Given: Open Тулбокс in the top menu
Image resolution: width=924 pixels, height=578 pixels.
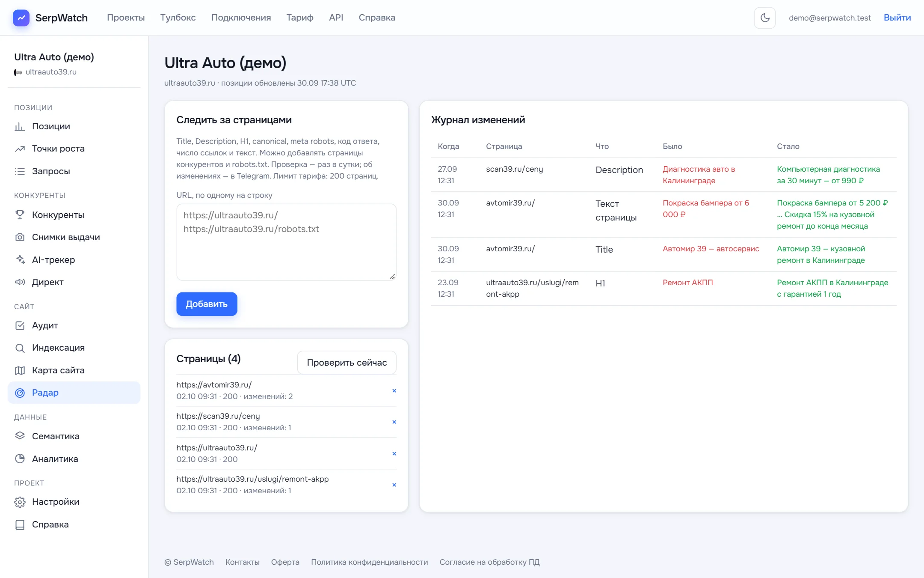Looking at the screenshot, I should pyautogui.click(x=178, y=18).
